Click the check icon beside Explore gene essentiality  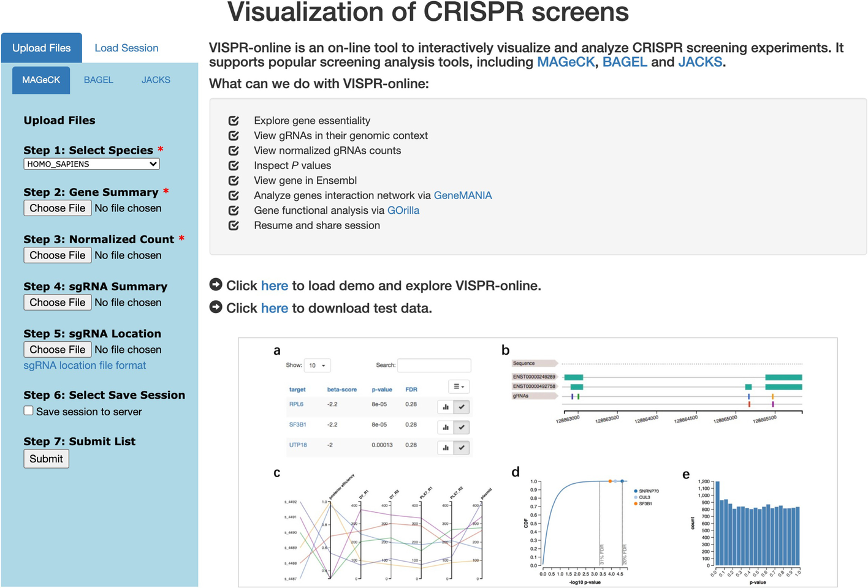coord(234,121)
